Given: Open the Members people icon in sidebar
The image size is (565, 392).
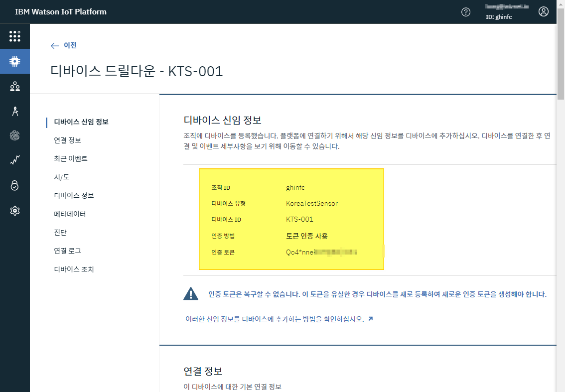Looking at the screenshot, I should (15, 87).
